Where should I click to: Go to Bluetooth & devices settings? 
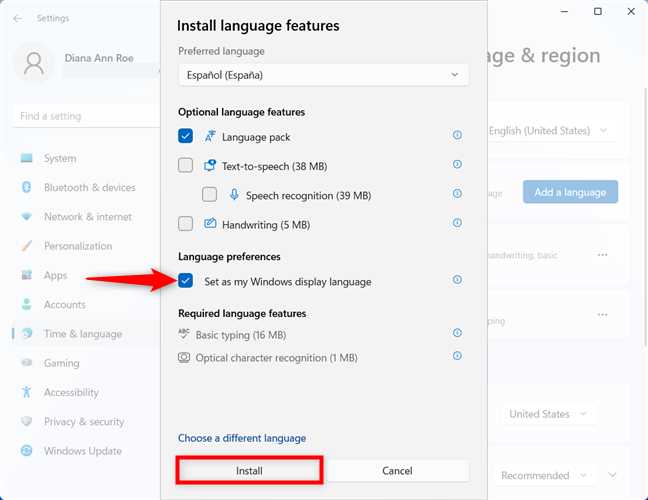click(x=87, y=188)
